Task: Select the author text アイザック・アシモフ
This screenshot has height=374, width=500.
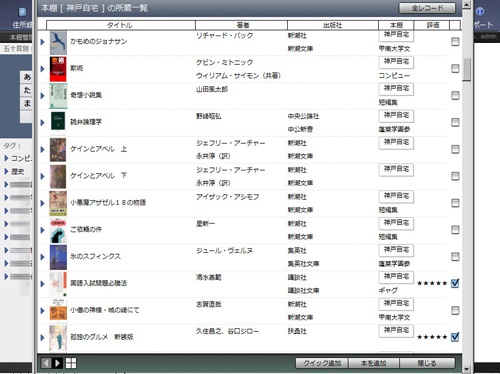Action: [x=228, y=197]
